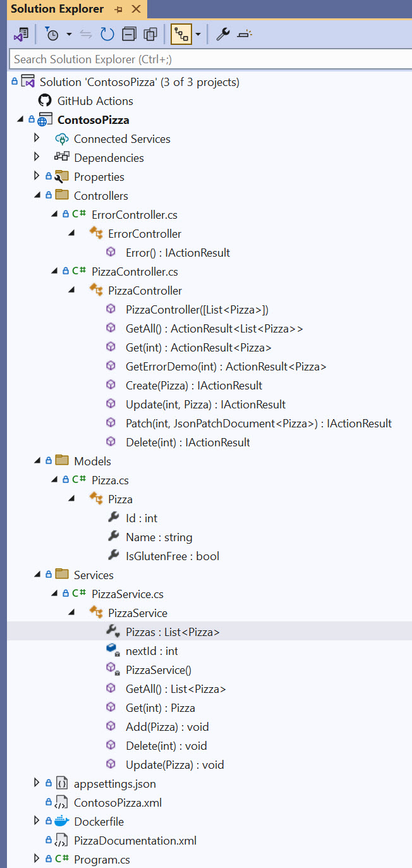Select the Solution 'ContosoPizza' root node
The width and height of the screenshot is (412, 868).
click(139, 82)
